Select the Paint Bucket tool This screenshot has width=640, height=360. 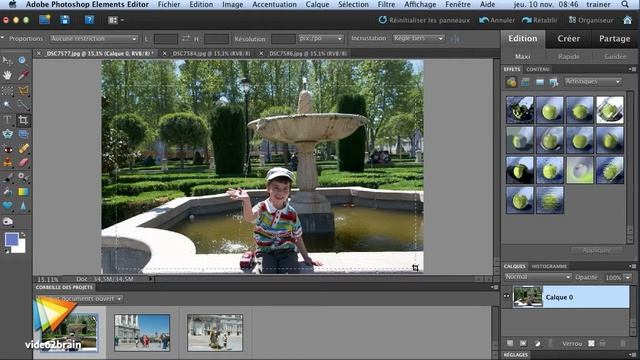click(x=7, y=191)
